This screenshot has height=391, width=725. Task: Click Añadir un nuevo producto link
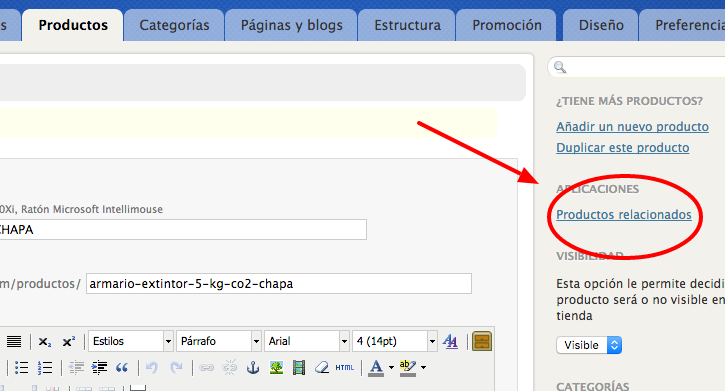pos(632,127)
